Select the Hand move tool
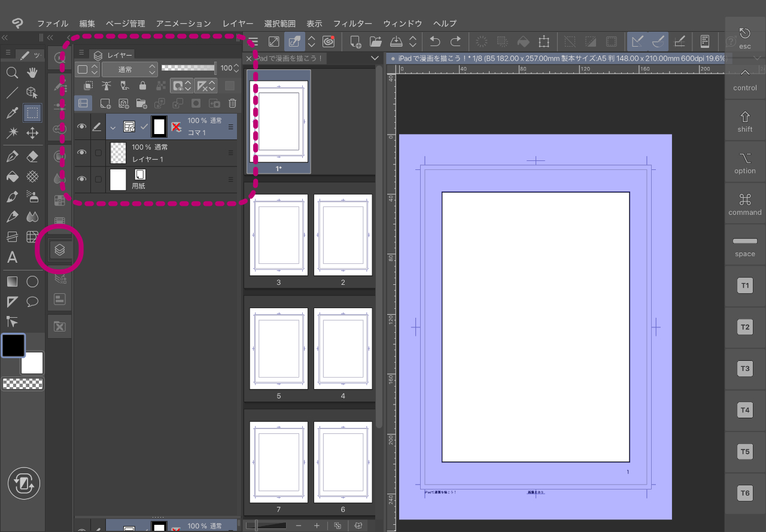The image size is (766, 532). 32,73
